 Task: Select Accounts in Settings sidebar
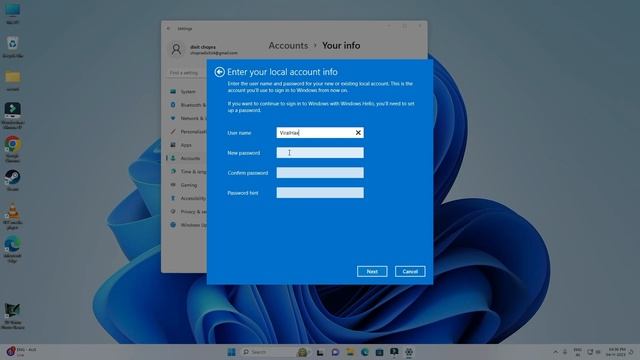pyautogui.click(x=186, y=158)
